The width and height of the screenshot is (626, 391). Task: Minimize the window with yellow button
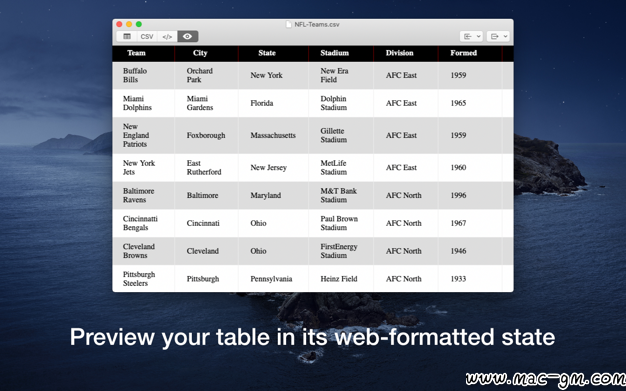click(x=129, y=24)
